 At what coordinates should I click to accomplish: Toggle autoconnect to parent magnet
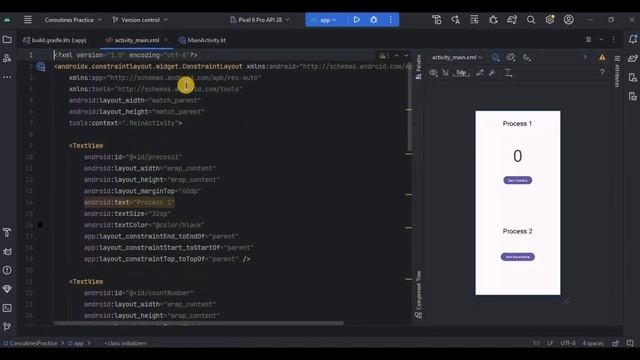(445, 73)
